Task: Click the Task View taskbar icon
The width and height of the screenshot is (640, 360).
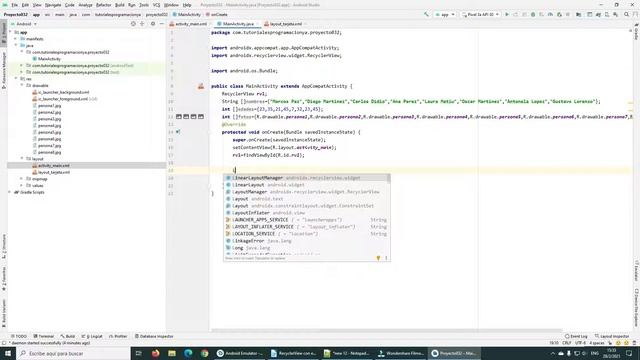Action: (138, 353)
